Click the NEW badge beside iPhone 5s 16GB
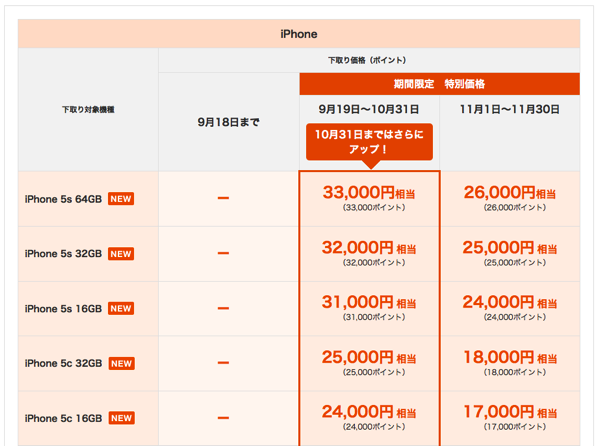 (x=121, y=309)
